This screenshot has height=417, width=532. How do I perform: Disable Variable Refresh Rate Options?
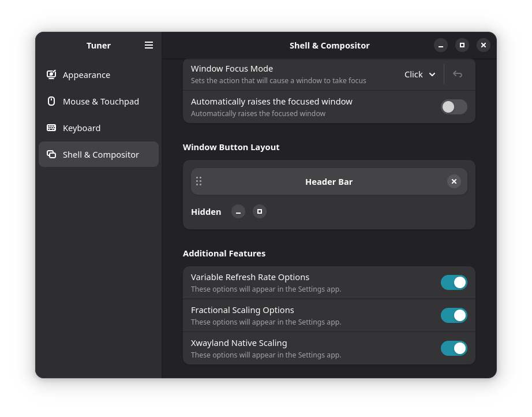454,282
